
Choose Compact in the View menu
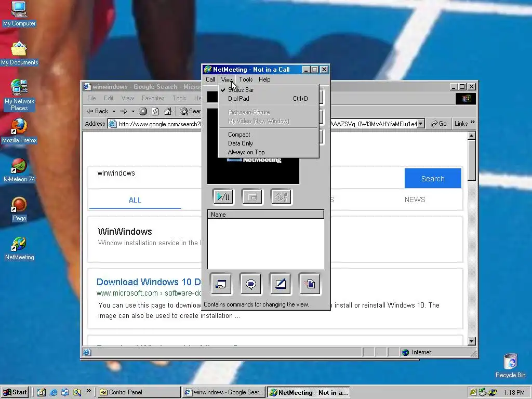pos(269,135)
